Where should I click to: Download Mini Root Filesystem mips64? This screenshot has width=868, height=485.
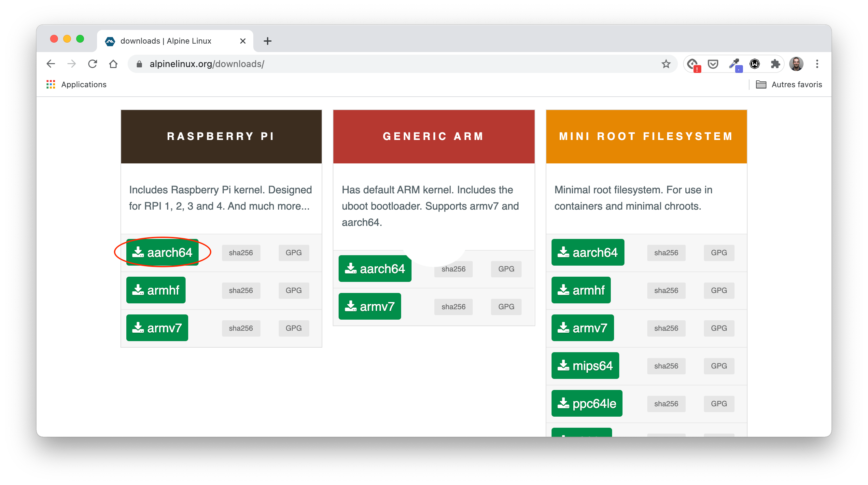[585, 366]
